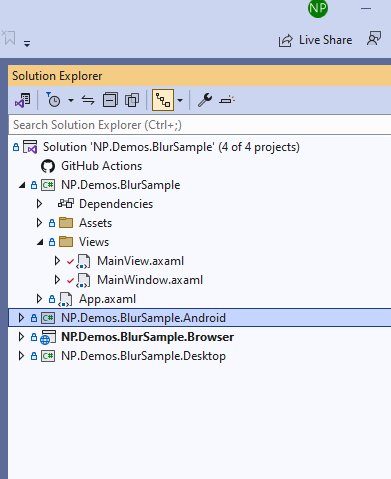Select Views folder label
The height and width of the screenshot is (479, 391).
point(94,242)
